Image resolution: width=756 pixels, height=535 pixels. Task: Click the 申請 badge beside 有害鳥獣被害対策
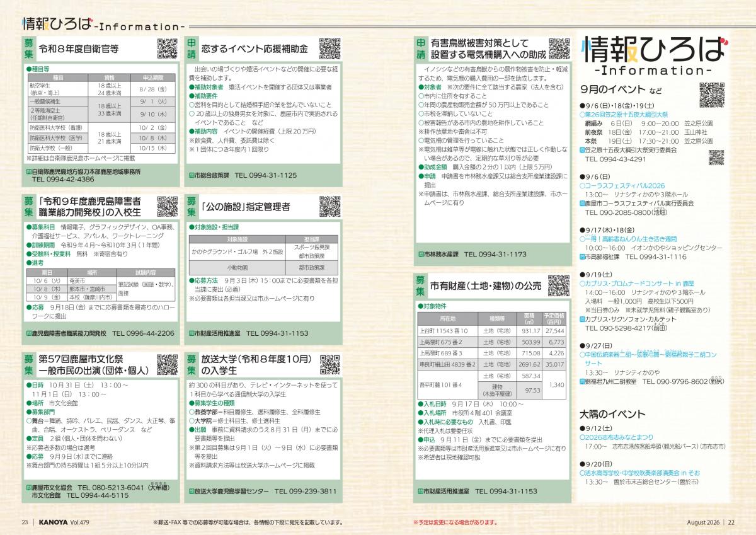click(421, 49)
